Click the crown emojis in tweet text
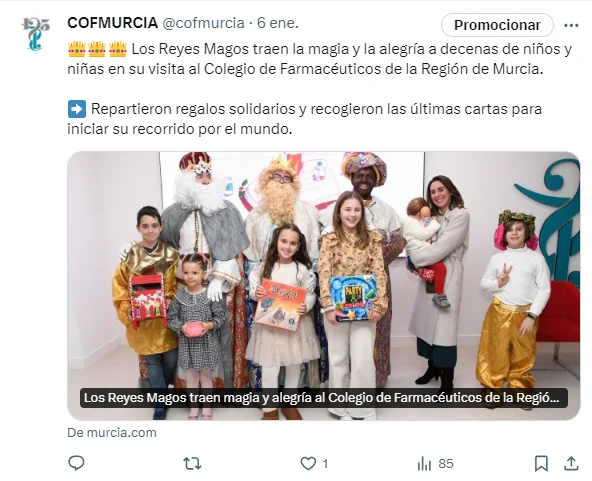Image resolution: width=592 pixels, height=481 pixels. point(97,49)
